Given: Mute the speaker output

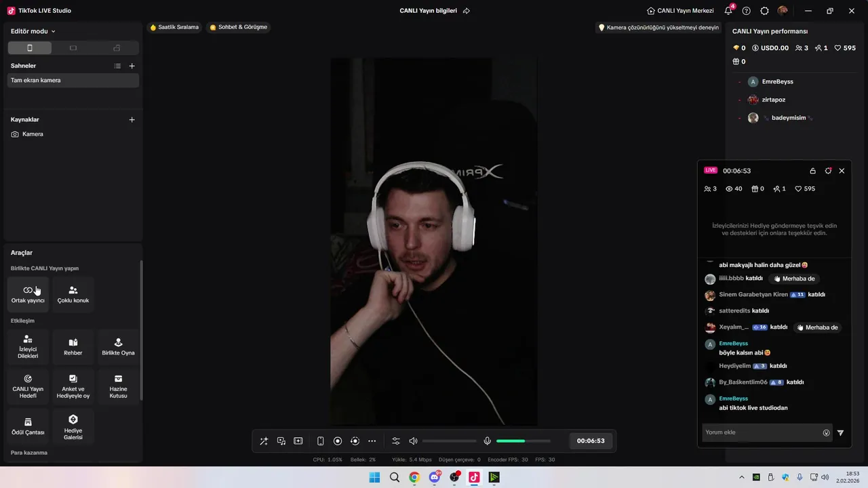Looking at the screenshot, I should point(413,441).
